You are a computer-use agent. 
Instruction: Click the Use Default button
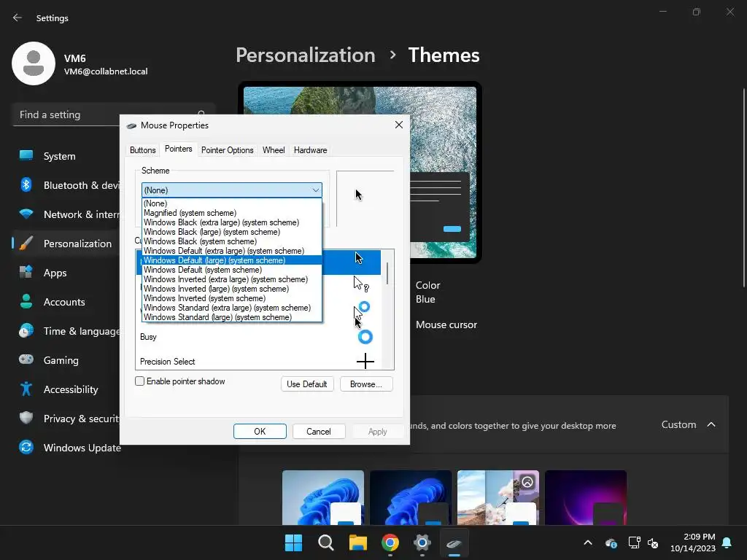[307, 384]
